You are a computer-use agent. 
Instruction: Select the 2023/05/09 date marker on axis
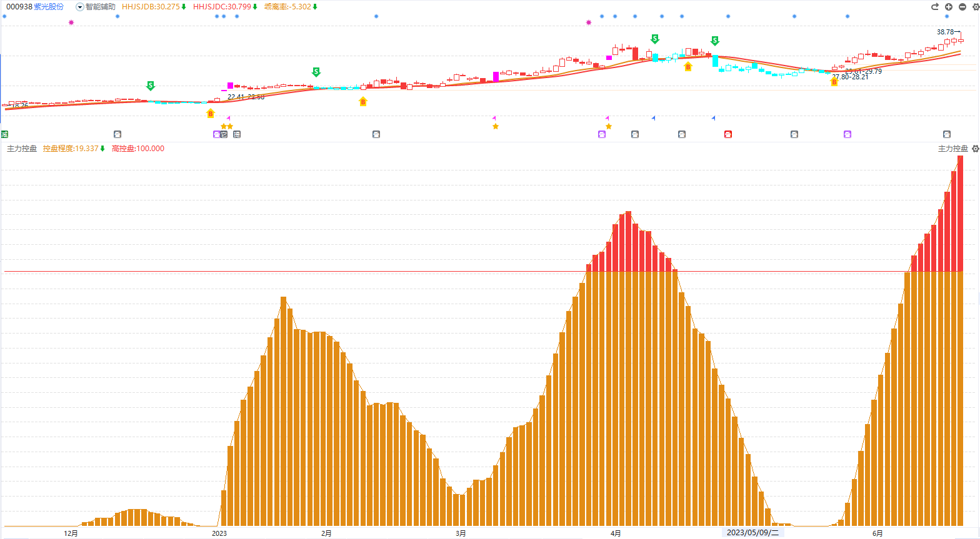coord(752,533)
